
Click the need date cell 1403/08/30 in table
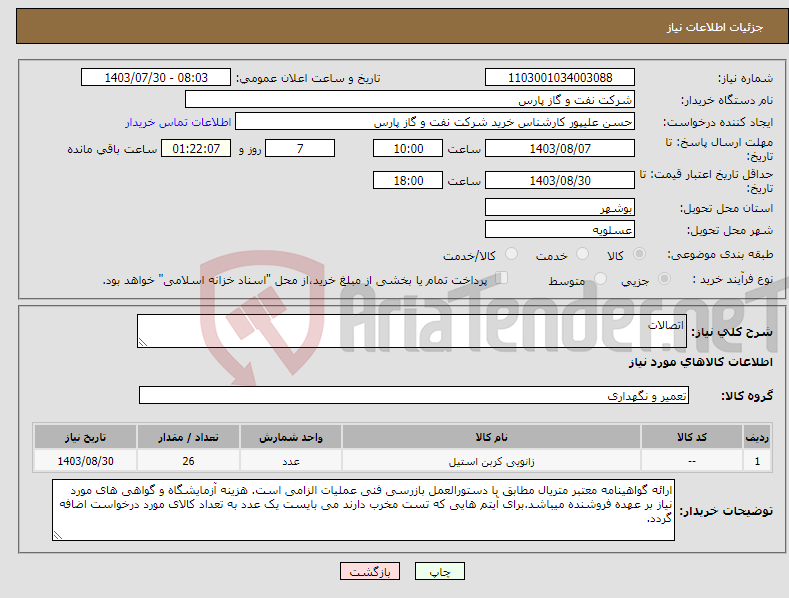(85, 461)
